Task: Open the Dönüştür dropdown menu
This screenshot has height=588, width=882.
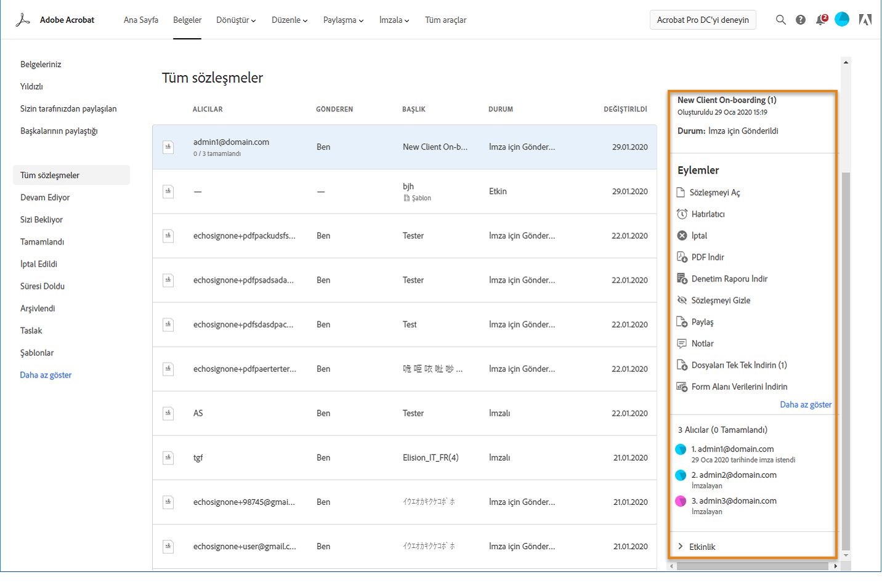Action: point(236,20)
